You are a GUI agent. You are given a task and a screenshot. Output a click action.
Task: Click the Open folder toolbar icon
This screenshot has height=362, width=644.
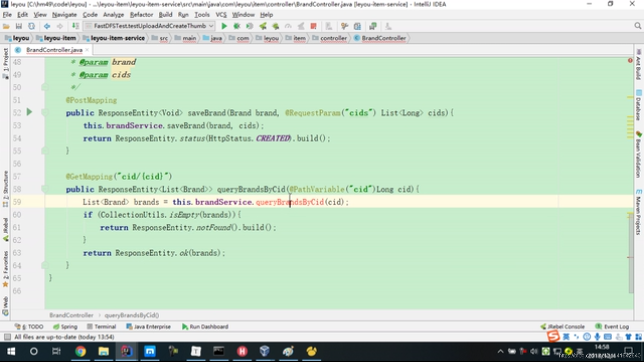(6, 26)
